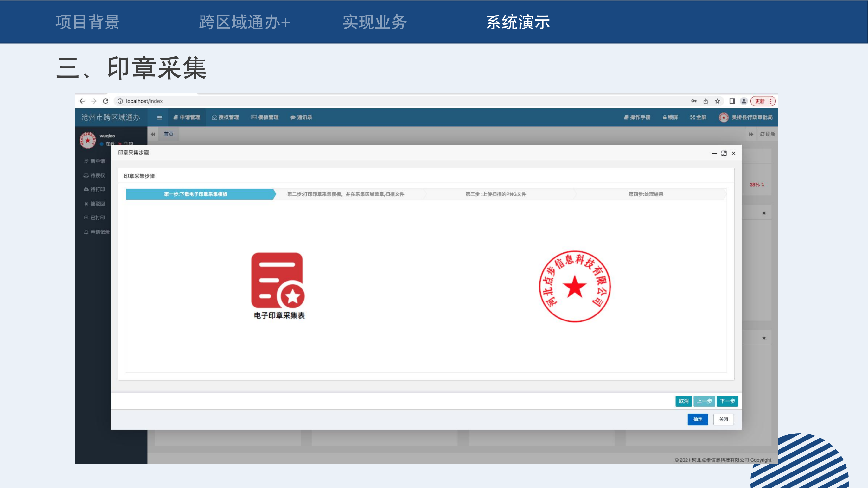This screenshot has width=868, height=488.
Task: Click the red company seal image
Action: pos(575,286)
